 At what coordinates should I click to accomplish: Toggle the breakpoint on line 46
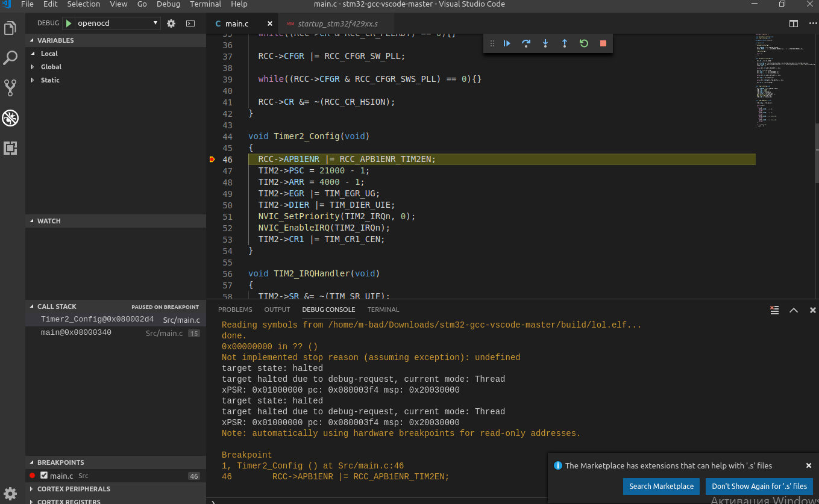click(212, 160)
